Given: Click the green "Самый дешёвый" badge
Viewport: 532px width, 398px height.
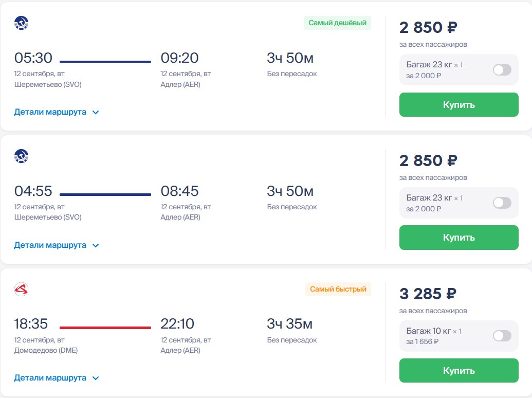Looking at the screenshot, I should tap(337, 23).
